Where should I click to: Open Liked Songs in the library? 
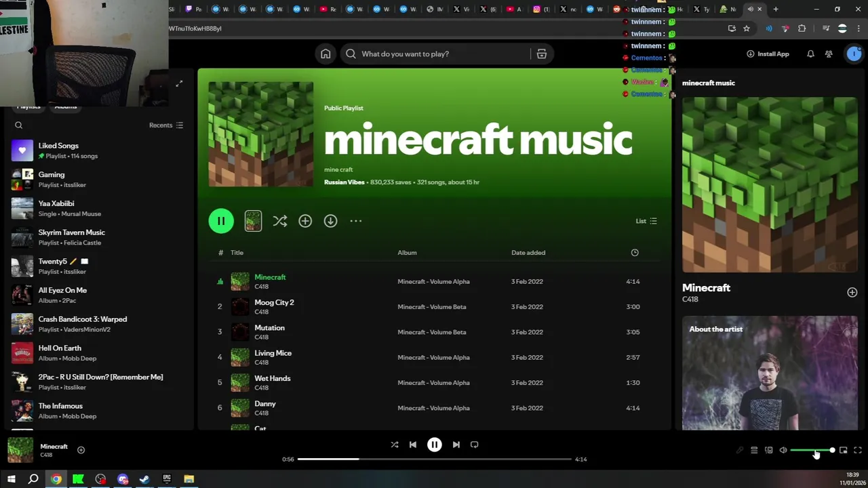pyautogui.click(x=98, y=150)
